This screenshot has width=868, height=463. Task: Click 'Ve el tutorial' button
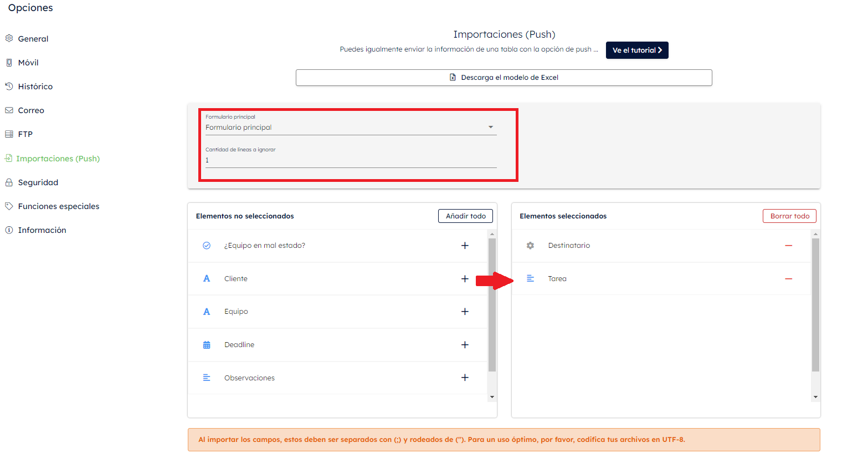point(637,50)
